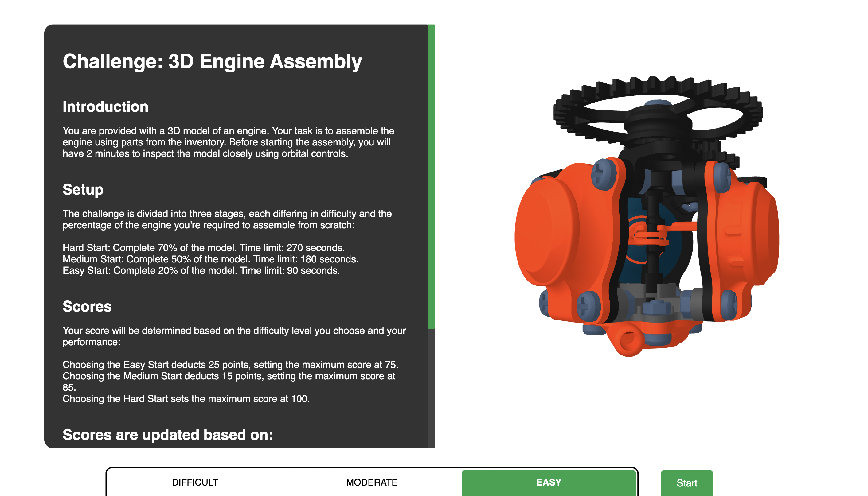
Task: Choose the MODERATE difficulty option
Action: [371, 482]
